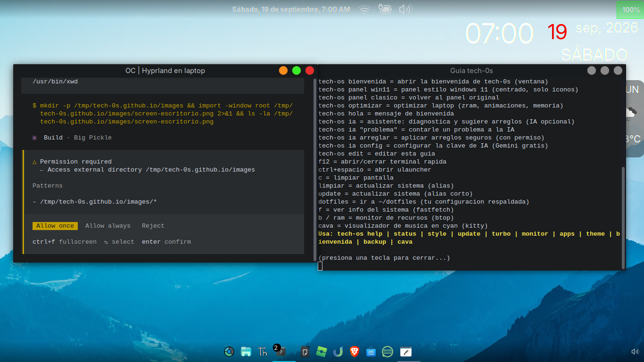Click the "tech-os hola = mensaje de bienvenida" line

point(386,114)
